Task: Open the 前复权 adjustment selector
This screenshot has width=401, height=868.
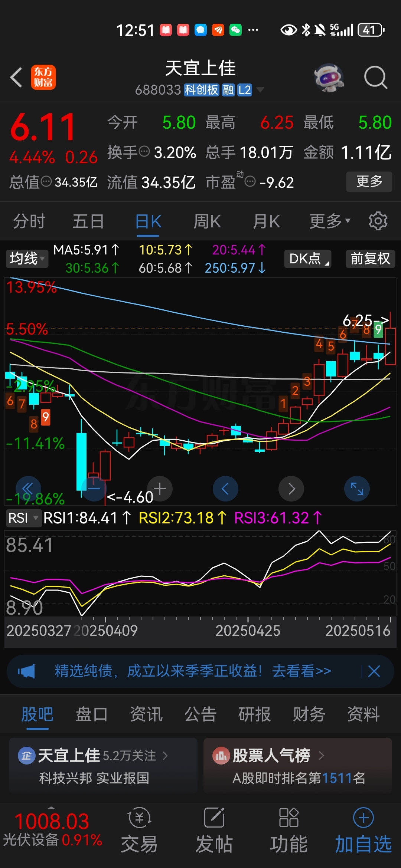Action: (x=371, y=259)
